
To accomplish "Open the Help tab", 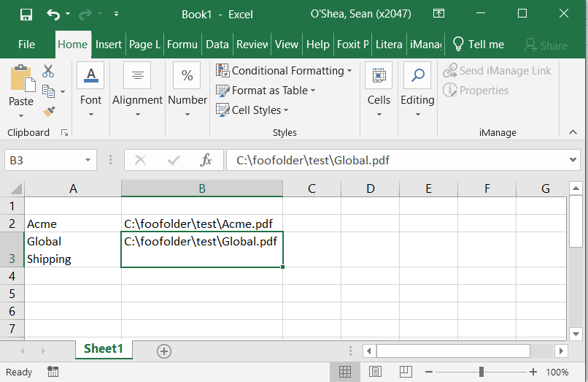I will click(317, 45).
